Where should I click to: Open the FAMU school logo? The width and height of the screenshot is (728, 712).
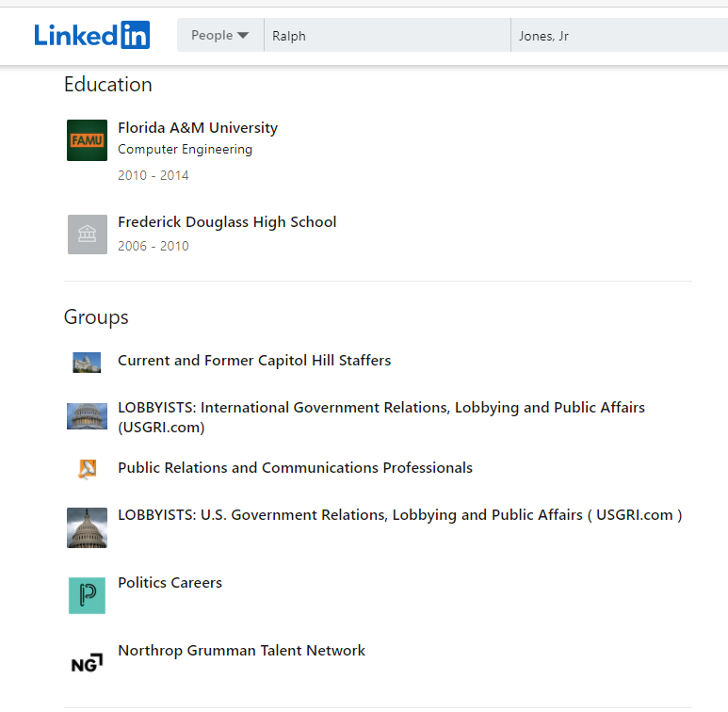tap(87, 140)
